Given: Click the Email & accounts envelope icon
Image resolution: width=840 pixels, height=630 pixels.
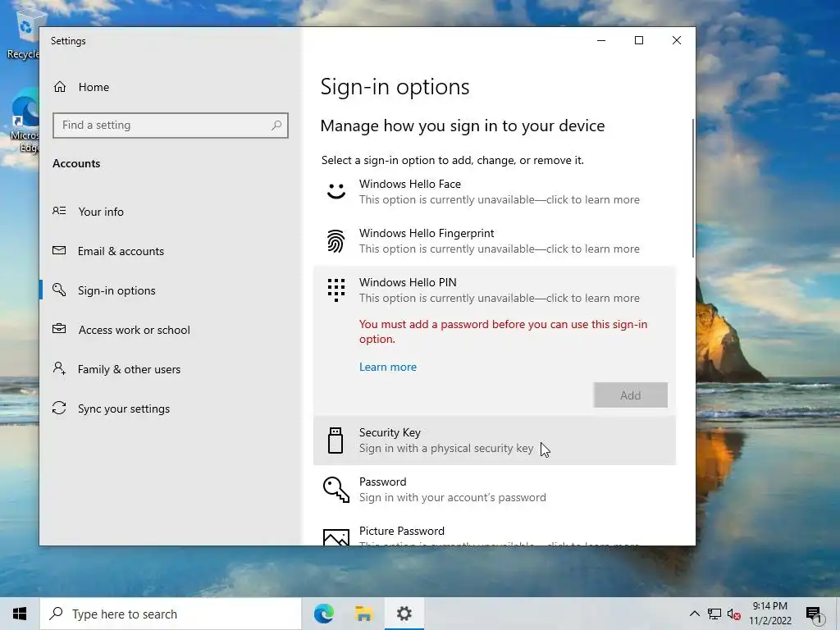Looking at the screenshot, I should [x=59, y=250].
